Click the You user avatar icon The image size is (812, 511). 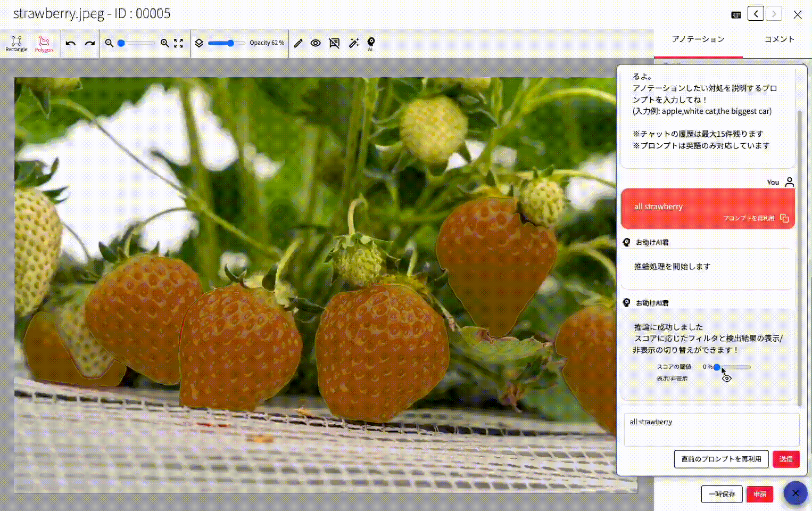point(790,182)
